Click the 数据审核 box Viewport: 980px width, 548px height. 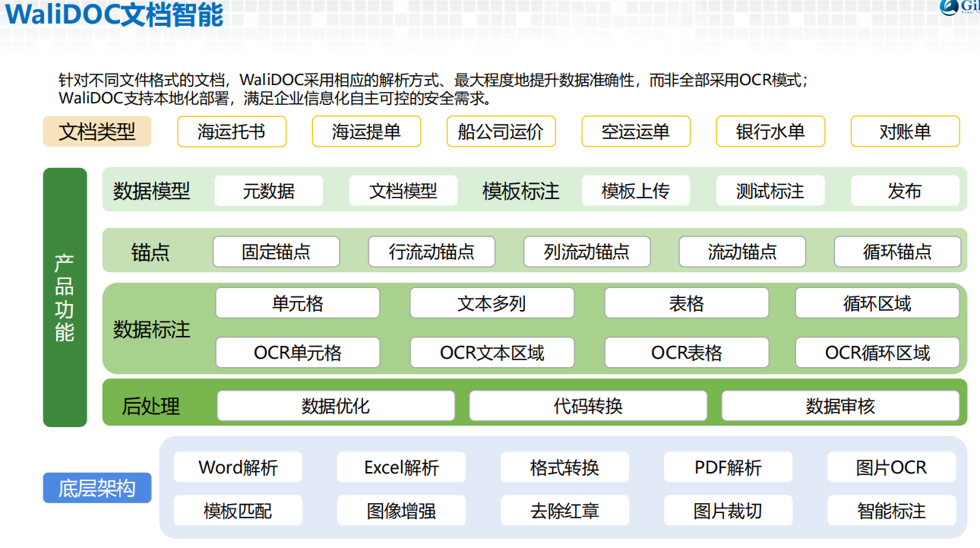(x=840, y=406)
